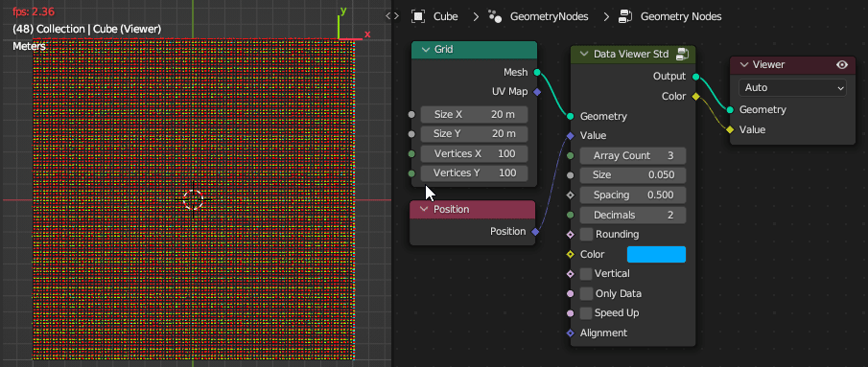
Task: Select the Viewer node header title
Action: point(768,64)
